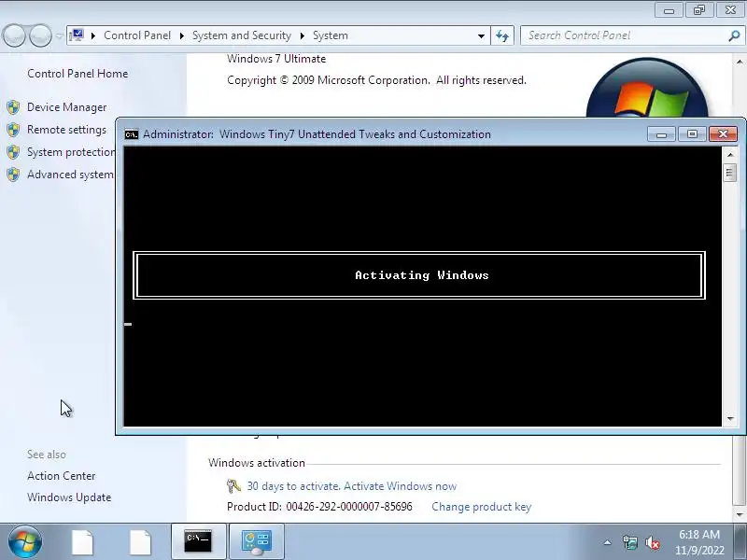Click the search magnifier icon
Viewport: 747px width, 560px height.
[734, 35]
